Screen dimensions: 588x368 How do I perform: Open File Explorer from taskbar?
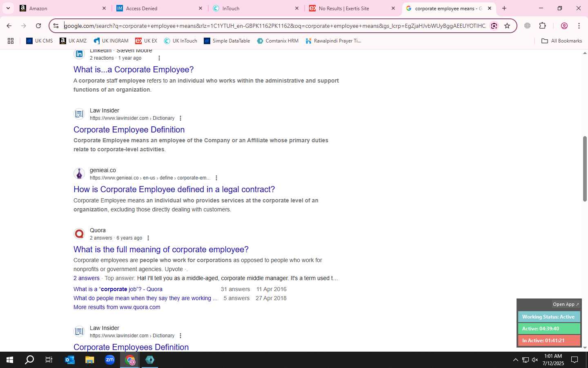(x=90, y=360)
